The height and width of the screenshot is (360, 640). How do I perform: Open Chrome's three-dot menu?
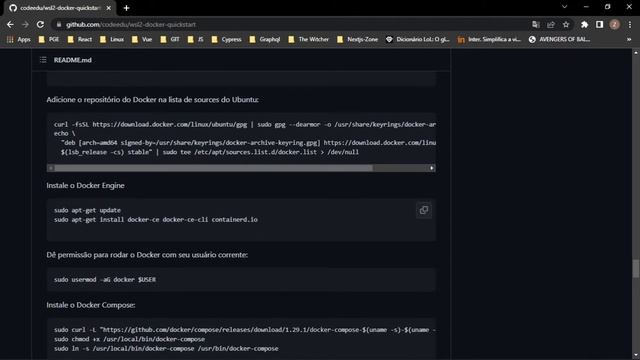[x=630, y=24]
